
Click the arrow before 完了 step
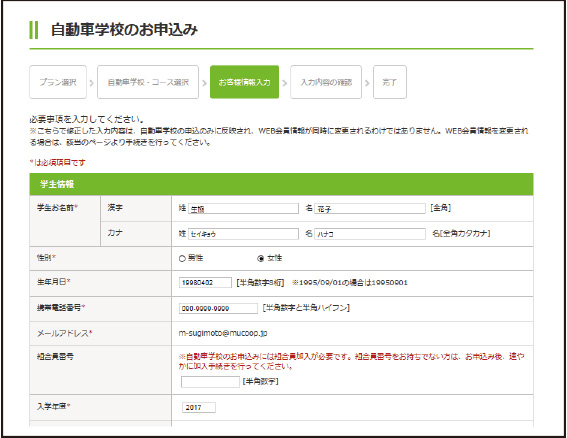pyautogui.click(x=367, y=83)
